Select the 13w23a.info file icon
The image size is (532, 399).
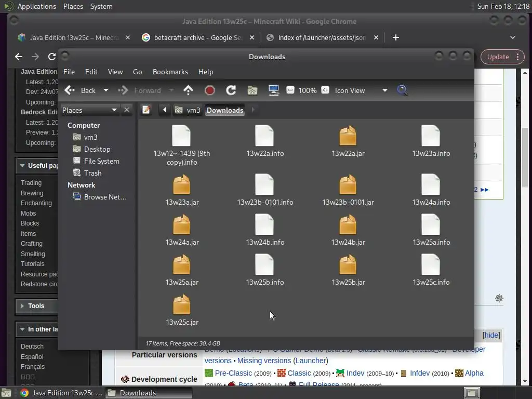[x=431, y=136]
